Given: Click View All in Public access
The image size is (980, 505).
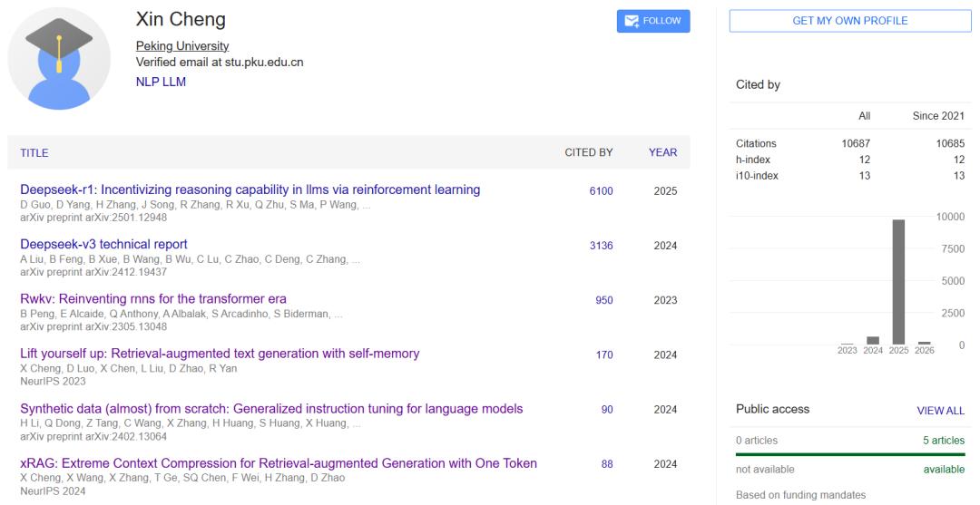Looking at the screenshot, I should [940, 411].
